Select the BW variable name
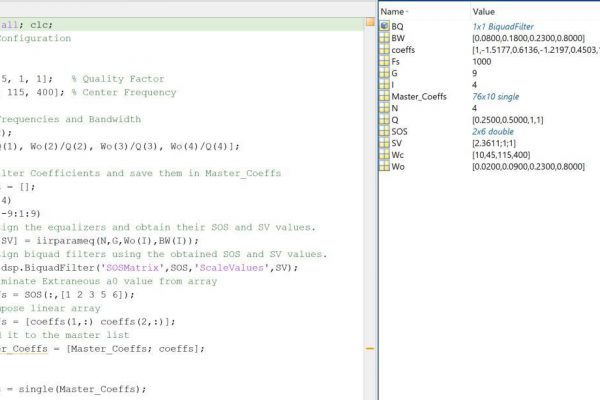600x400 pixels. pyautogui.click(x=398, y=38)
